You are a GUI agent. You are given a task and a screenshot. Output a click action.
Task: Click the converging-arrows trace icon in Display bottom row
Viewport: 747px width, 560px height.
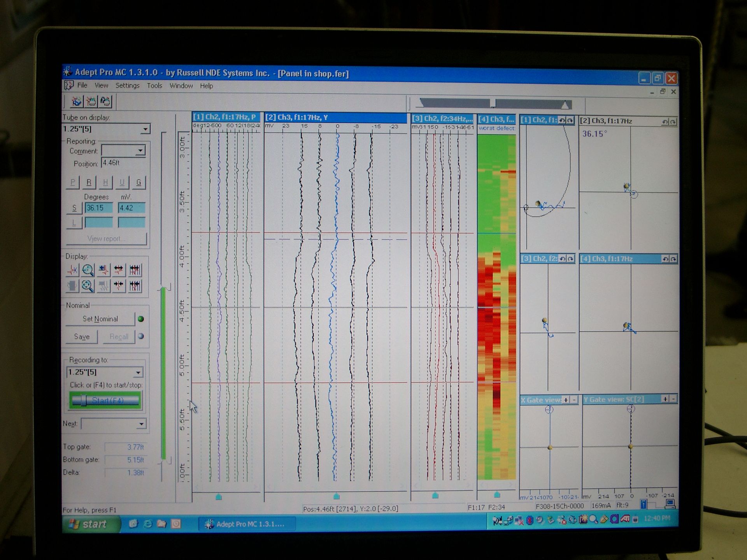click(x=119, y=286)
